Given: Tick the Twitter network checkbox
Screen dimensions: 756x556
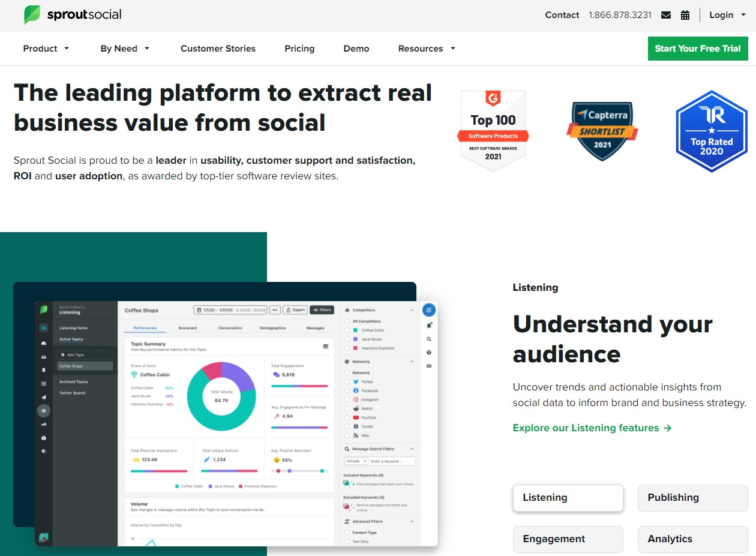Looking at the screenshot, I should point(347,381).
